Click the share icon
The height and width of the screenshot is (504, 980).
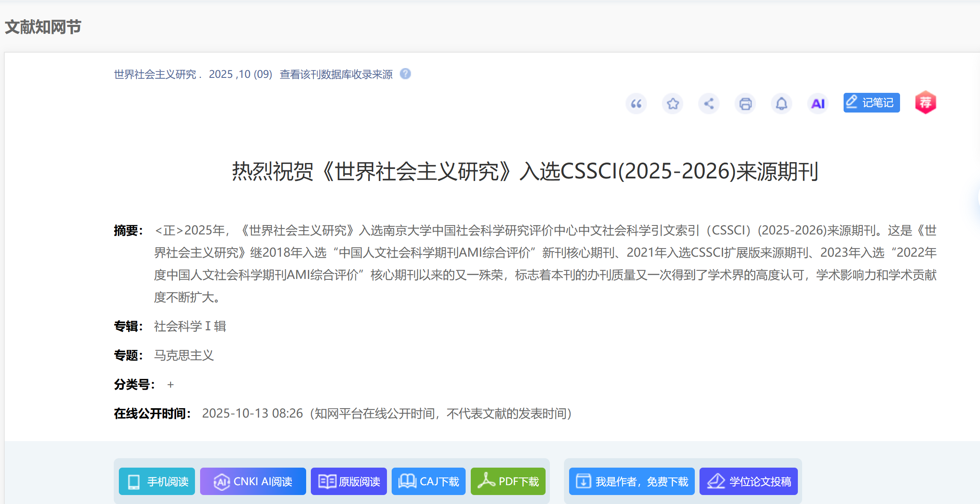point(709,104)
